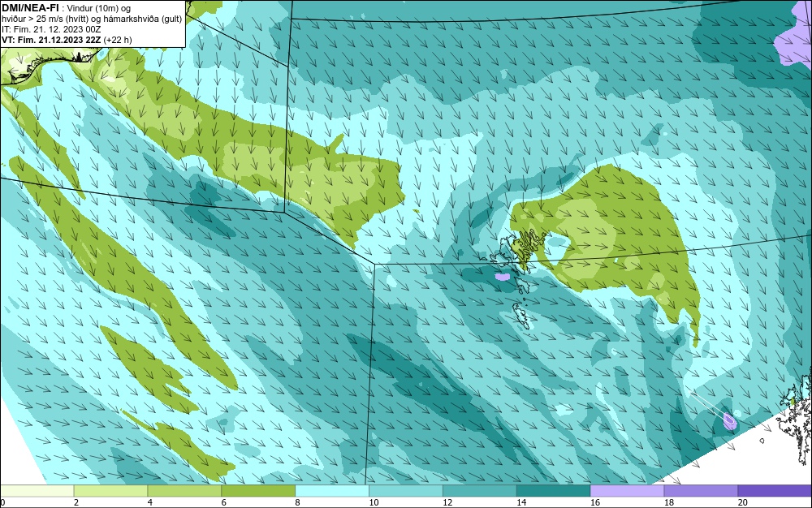Screen dimensions: 812x508
Task: Click the scale label "2"
Action: (76, 502)
